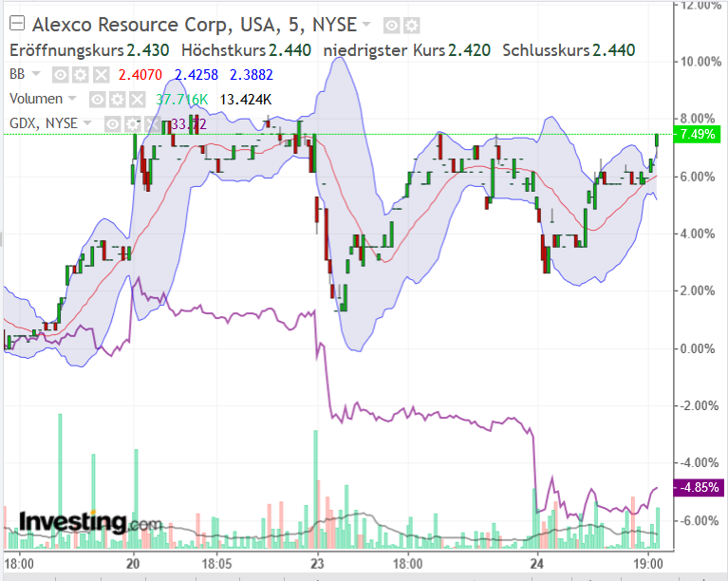Remove the GDX, NYSE comparison with X
This screenshot has width=728, height=581.
pos(152,124)
